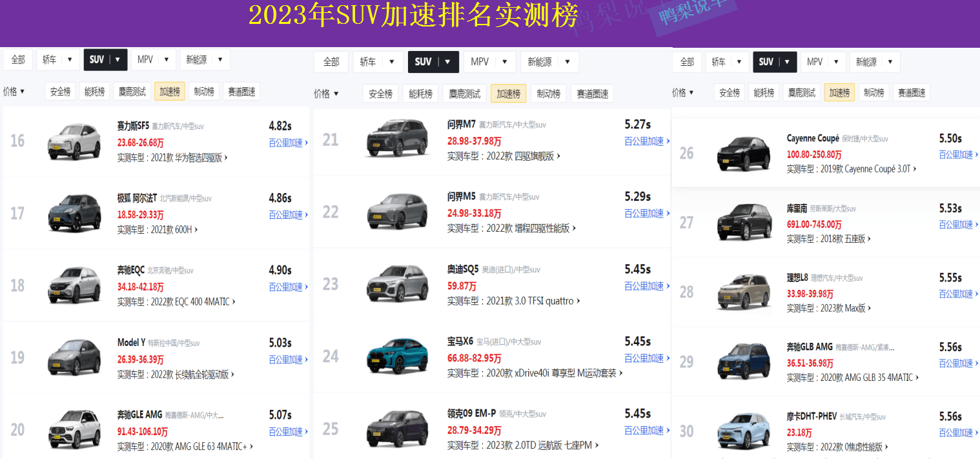Viewport: 980px width, 459px height.
Task: Click price 23.68-26.68万 for 赛力斯SF5
Action: pyautogui.click(x=140, y=142)
